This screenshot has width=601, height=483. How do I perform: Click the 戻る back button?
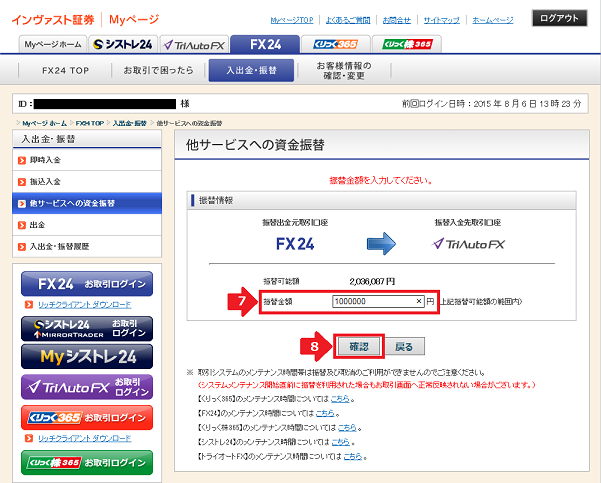[404, 347]
